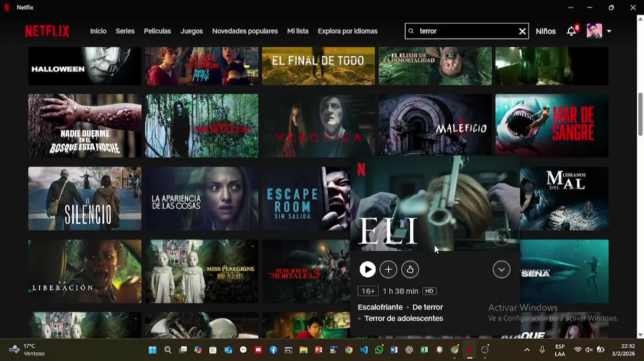Add Eli to My List with plus button

[x=388, y=270]
